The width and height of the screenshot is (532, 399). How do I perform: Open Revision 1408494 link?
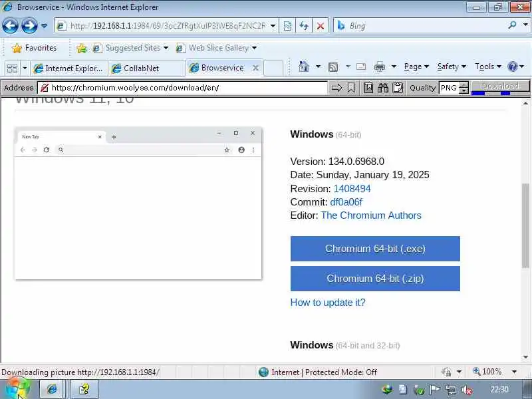[x=352, y=189]
